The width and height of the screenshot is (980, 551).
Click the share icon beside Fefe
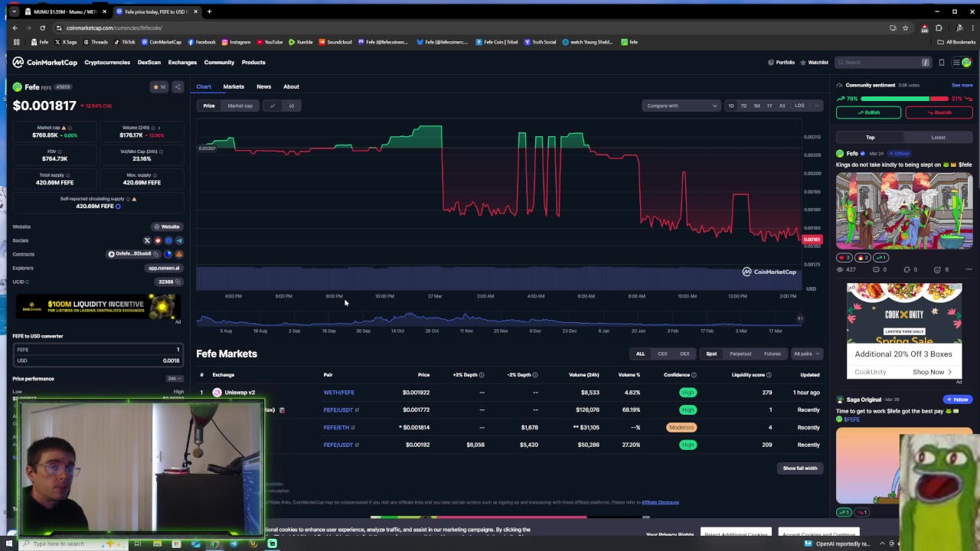click(x=178, y=86)
